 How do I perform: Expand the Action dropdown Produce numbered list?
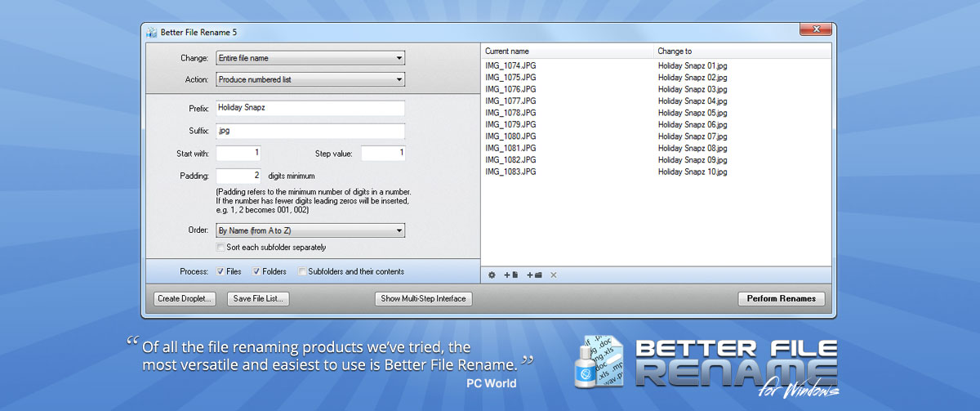tap(310, 79)
